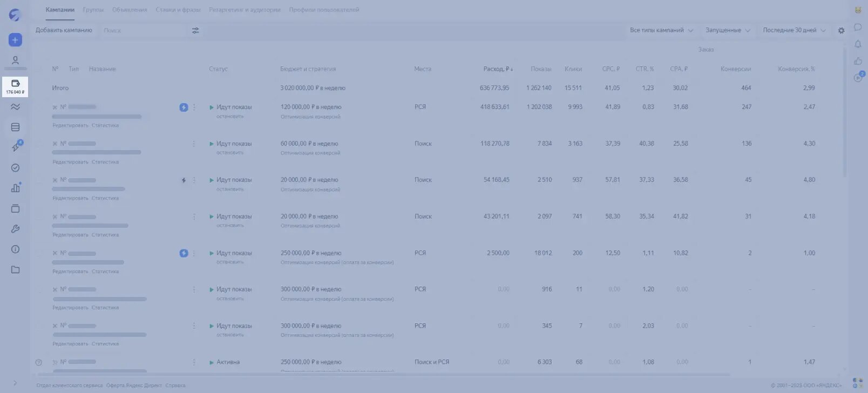Open kebab menu of 2 500,00 campaign
868x393 pixels.
pos(194,253)
